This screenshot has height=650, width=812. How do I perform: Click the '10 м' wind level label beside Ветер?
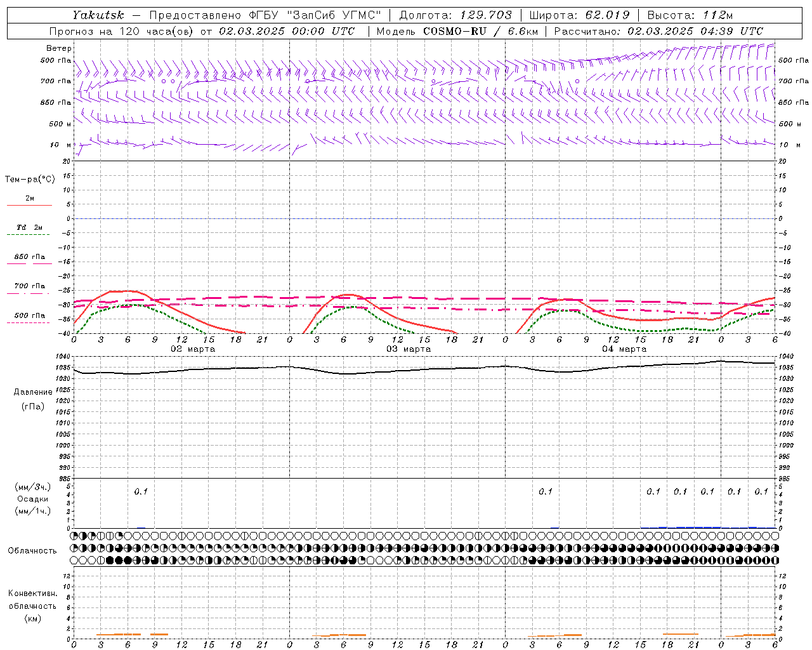[60, 145]
